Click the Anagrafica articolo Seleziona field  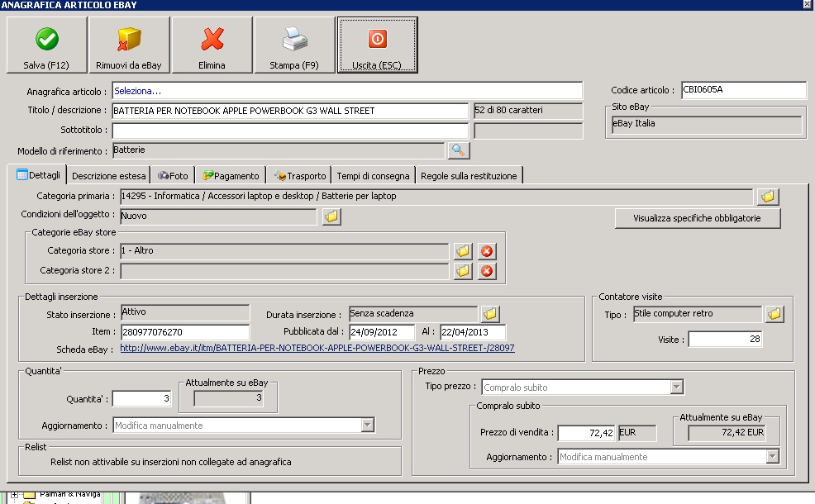coord(347,91)
